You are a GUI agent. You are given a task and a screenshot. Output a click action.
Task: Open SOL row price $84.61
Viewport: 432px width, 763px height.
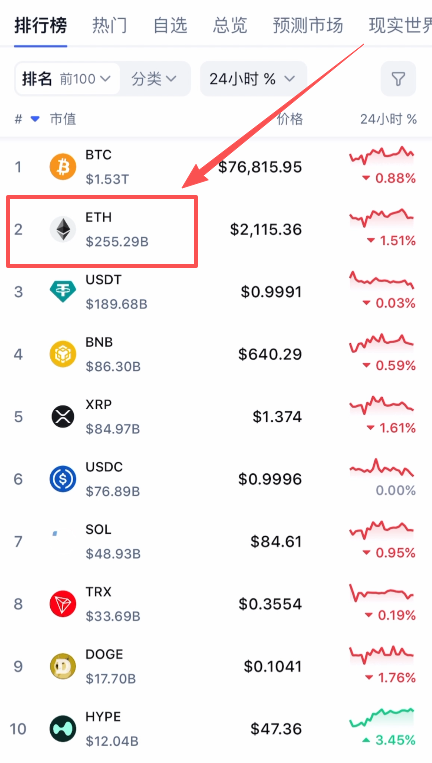[x=276, y=541]
